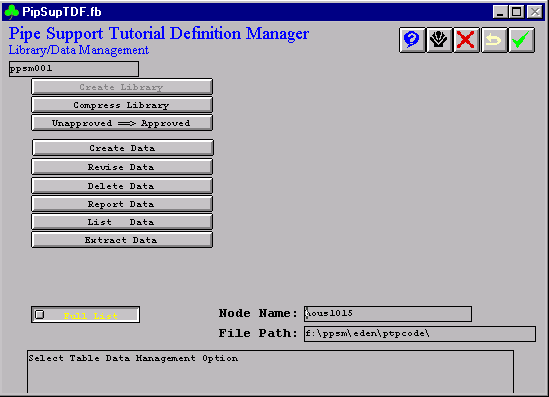Focus the Node Name input field
The image size is (549, 397).
tap(388, 314)
